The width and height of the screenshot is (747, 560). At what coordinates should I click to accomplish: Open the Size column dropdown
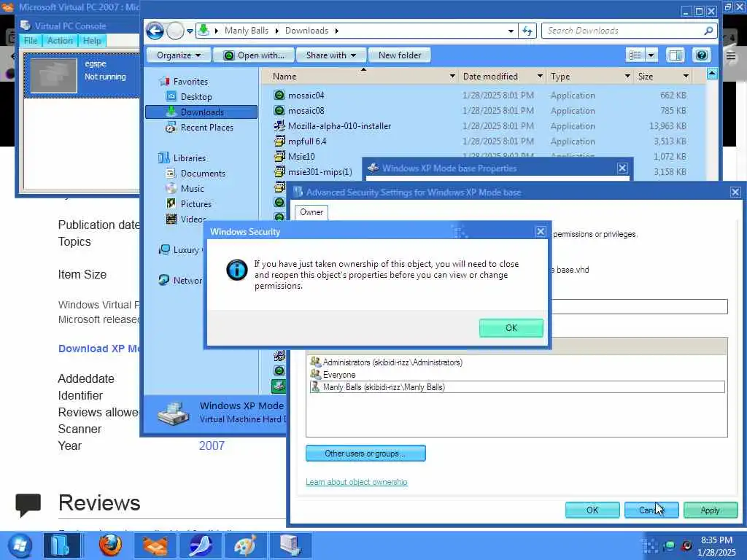[686, 76]
